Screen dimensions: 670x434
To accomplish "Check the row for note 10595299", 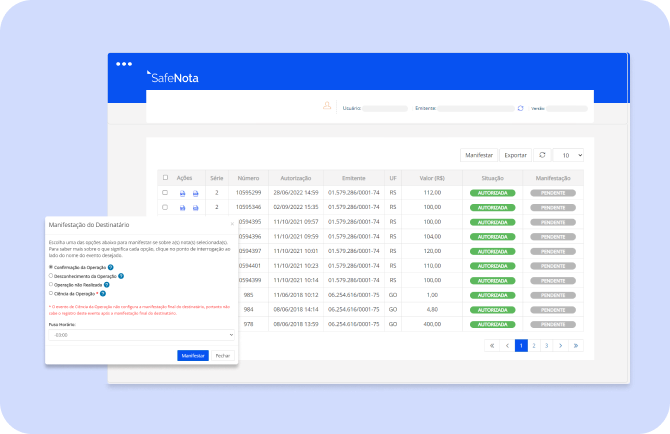I will [x=165, y=193].
